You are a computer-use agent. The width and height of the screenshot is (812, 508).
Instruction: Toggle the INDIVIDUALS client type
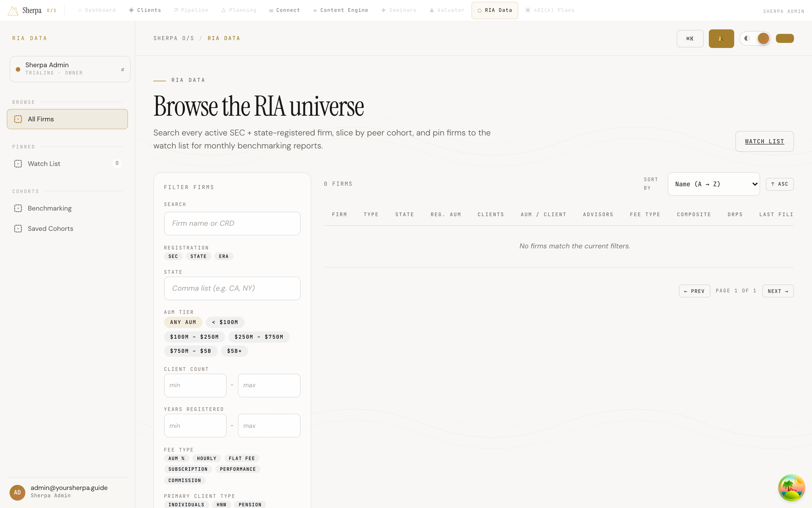coord(186,505)
